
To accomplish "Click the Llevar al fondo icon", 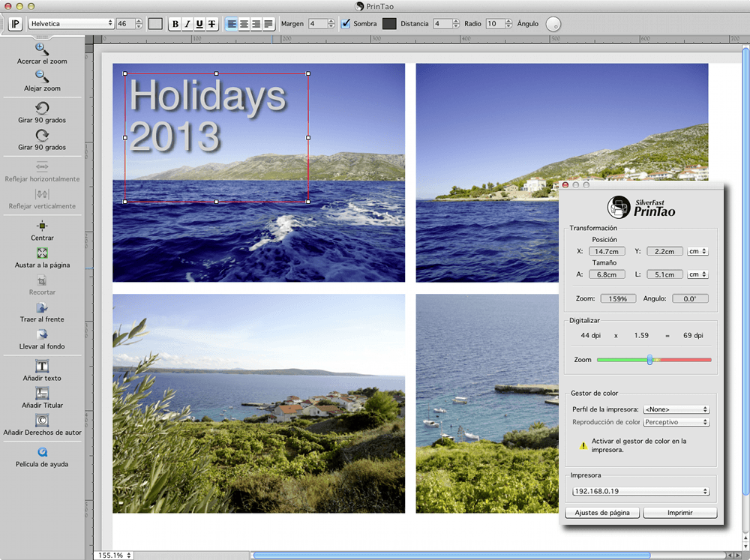I will coord(42,335).
